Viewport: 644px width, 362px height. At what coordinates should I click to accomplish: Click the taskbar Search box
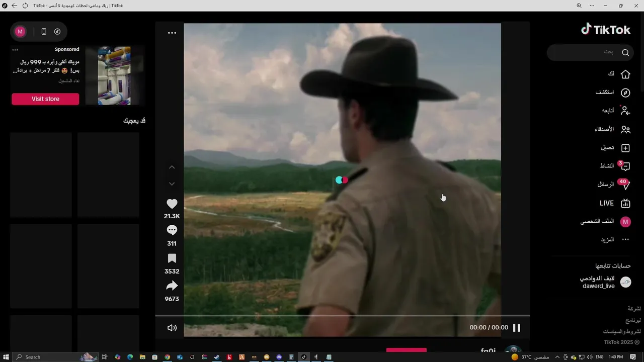[54, 357]
